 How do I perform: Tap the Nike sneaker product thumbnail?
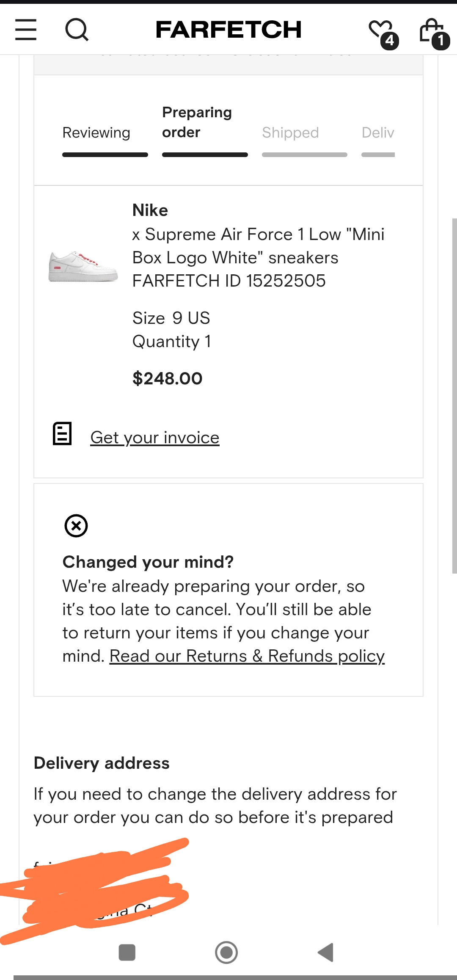click(83, 267)
